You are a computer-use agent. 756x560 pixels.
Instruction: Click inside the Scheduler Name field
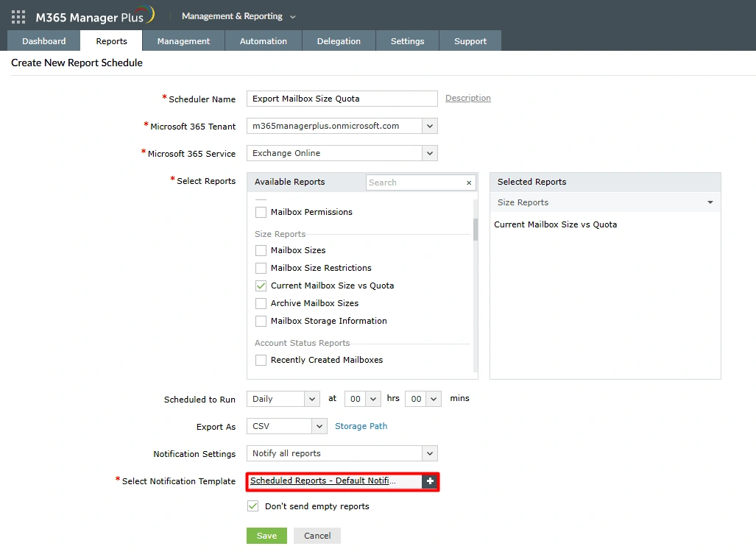pyautogui.click(x=342, y=99)
